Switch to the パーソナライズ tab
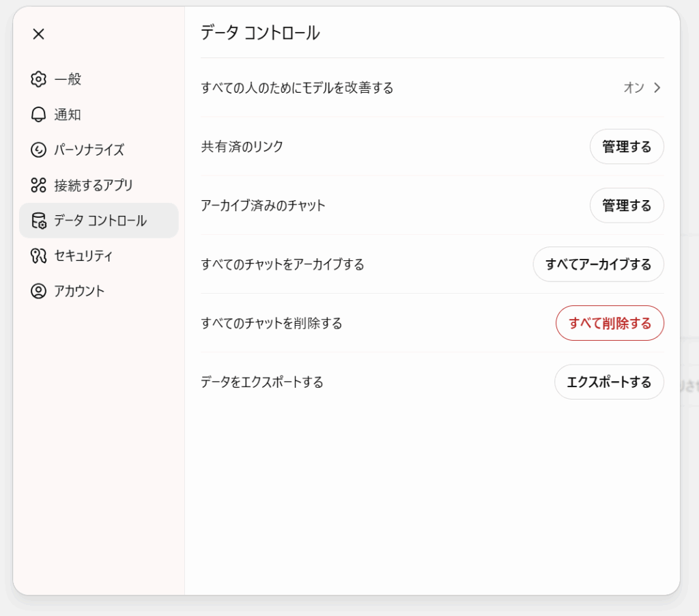The image size is (699, 616). pyautogui.click(x=98, y=150)
